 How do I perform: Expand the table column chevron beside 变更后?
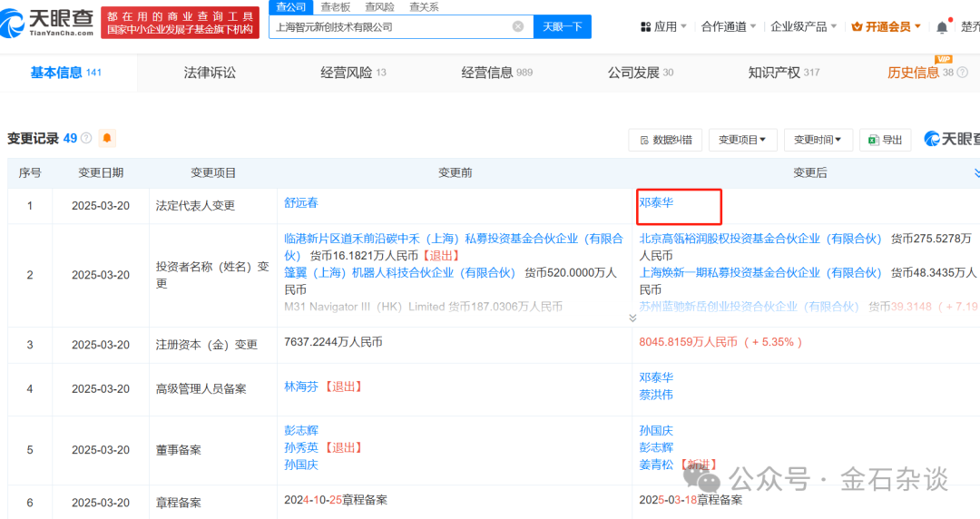pyautogui.click(x=976, y=172)
